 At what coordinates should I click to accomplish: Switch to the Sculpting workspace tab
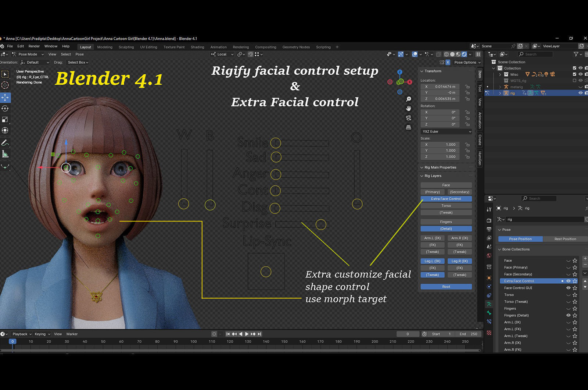click(126, 47)
